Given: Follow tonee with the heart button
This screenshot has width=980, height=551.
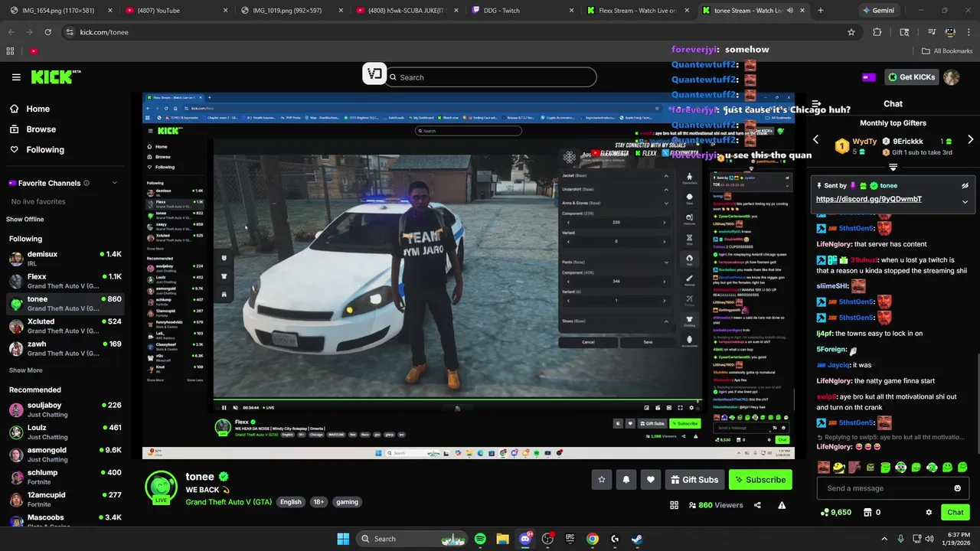Looking at the screenshot, I should [x=651, y=480].
